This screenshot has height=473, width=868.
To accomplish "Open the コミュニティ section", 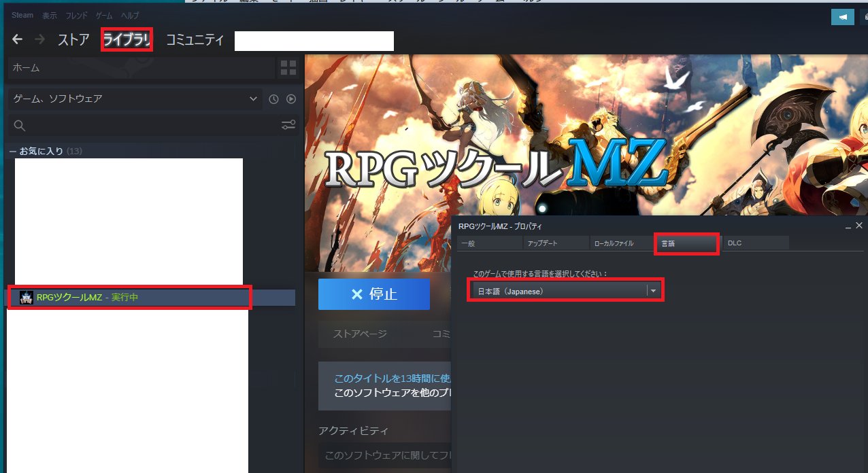I will click(x=195, y=40).
